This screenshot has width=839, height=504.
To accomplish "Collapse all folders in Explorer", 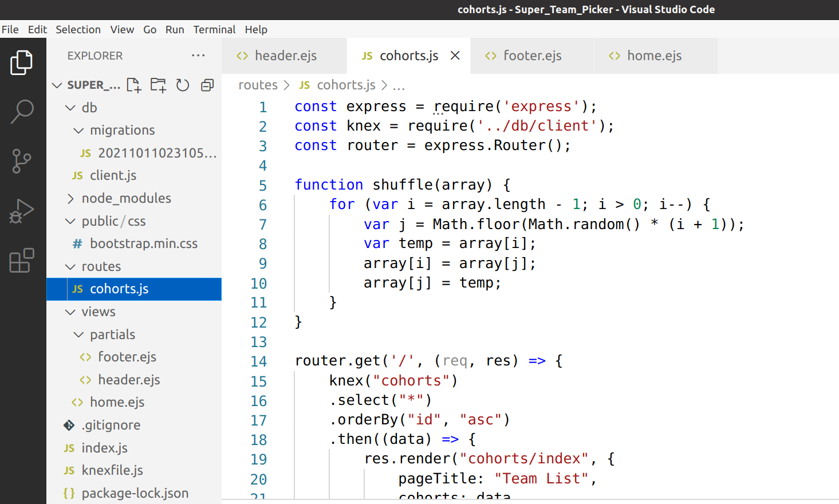I will coord(207,85).
